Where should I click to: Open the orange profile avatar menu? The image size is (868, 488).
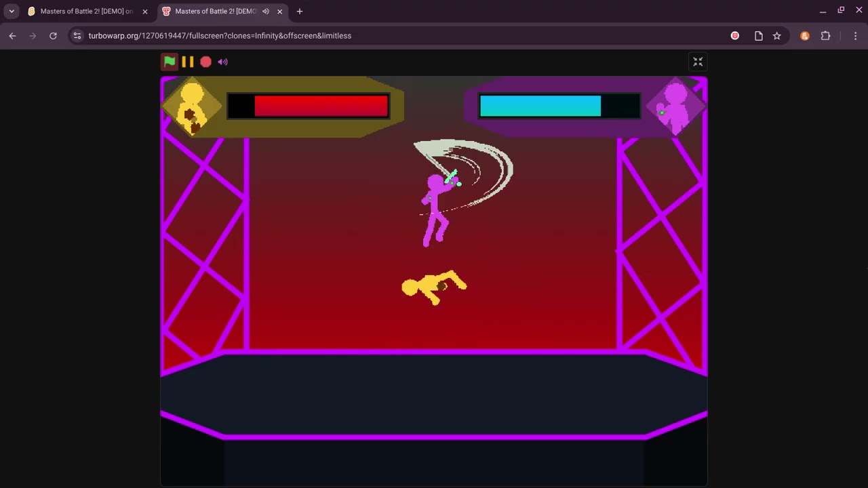click(x=805, y=36)
